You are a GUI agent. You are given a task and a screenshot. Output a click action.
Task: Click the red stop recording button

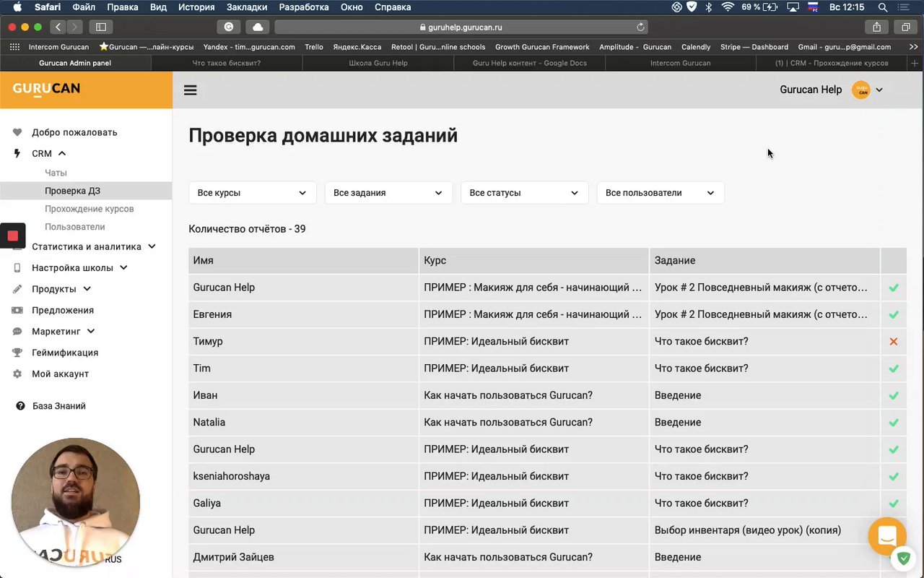(x=13, y=236)
